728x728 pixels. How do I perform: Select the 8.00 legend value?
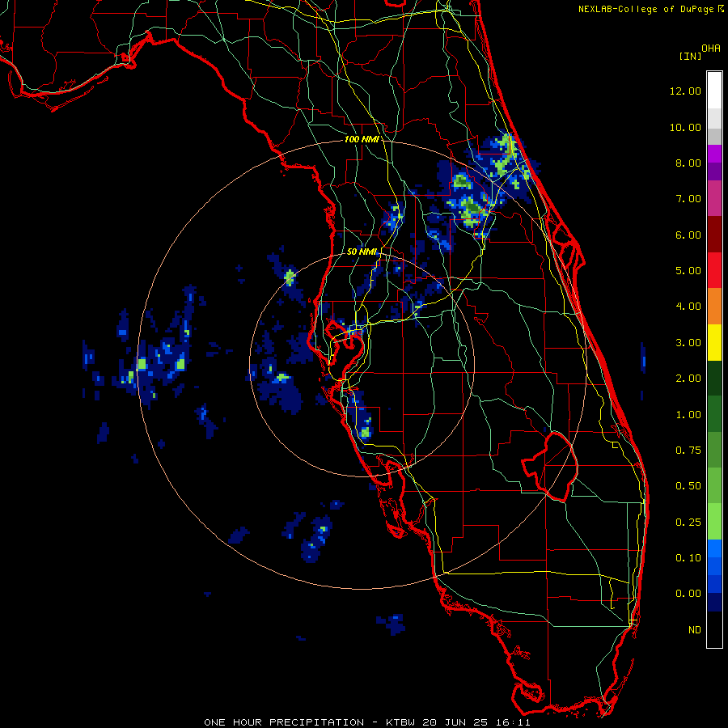coord(688,163)
